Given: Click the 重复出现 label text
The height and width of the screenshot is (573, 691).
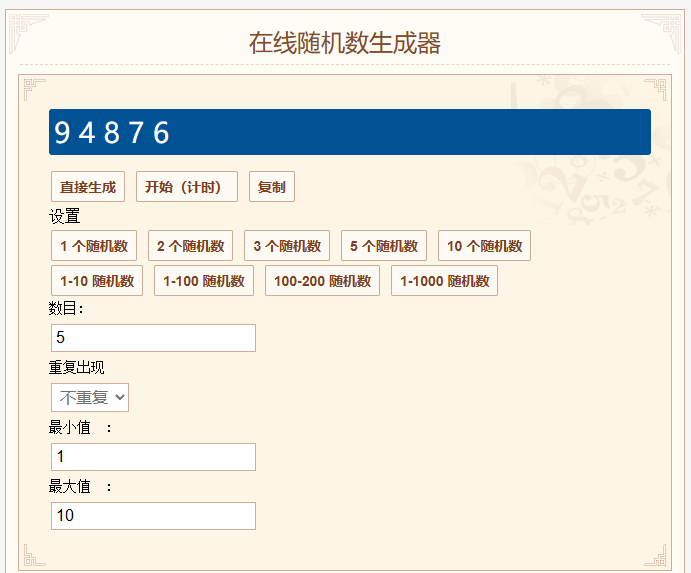Looking at the screenshot, I should [76, 367].
